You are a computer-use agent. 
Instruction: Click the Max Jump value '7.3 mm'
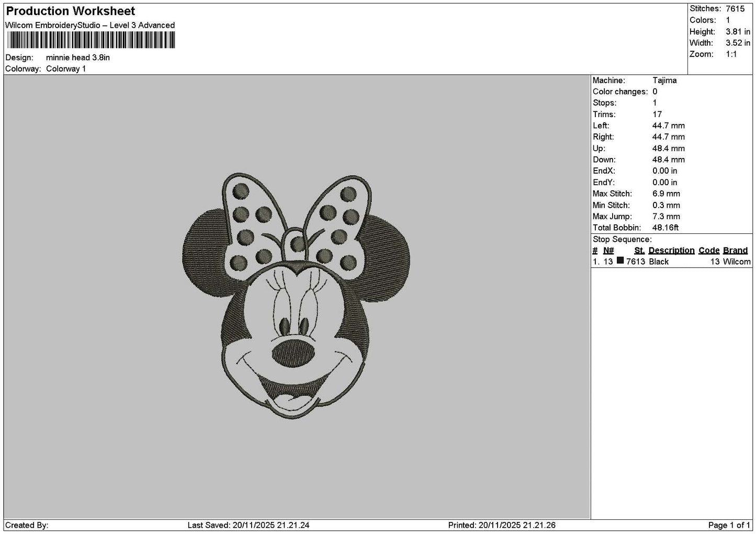coord(666,216)
